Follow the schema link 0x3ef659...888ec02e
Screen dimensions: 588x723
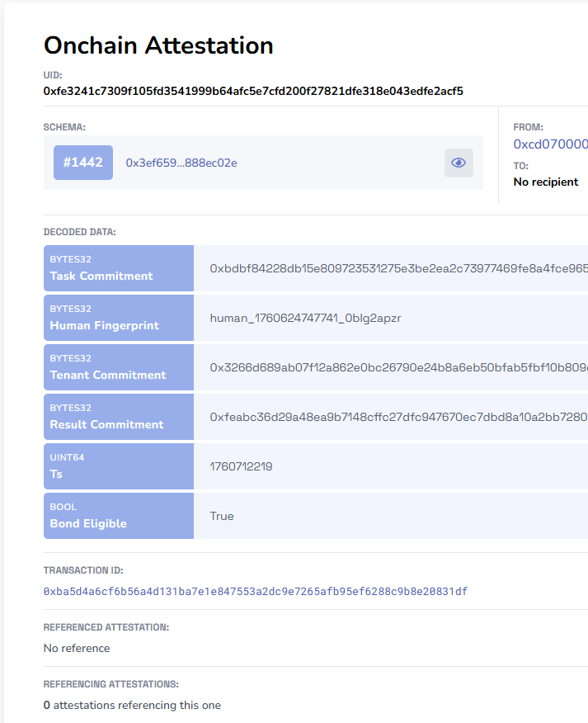coord(181,163)
